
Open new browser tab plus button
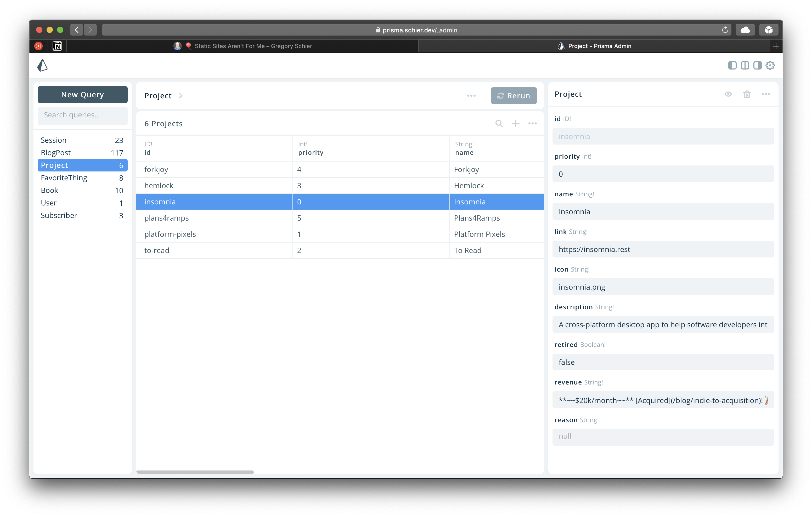[x=776, y=46]
